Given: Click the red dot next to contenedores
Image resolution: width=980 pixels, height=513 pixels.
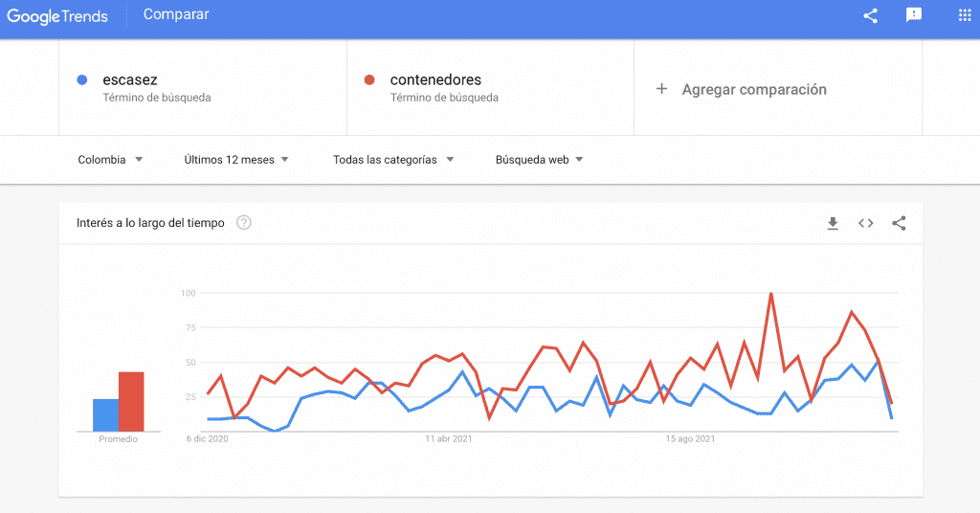Looking at the screenshot, I should tap(369, 80).
